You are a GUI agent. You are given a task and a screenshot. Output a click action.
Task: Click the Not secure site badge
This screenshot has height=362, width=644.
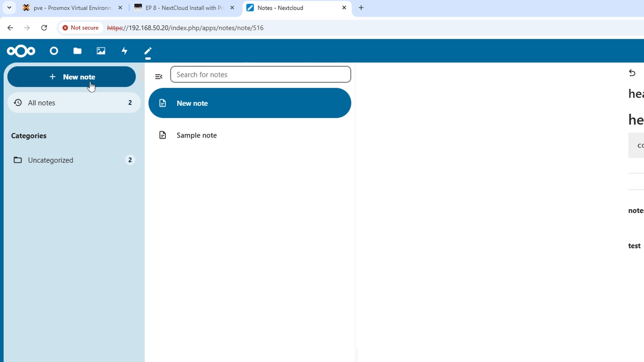80,28
